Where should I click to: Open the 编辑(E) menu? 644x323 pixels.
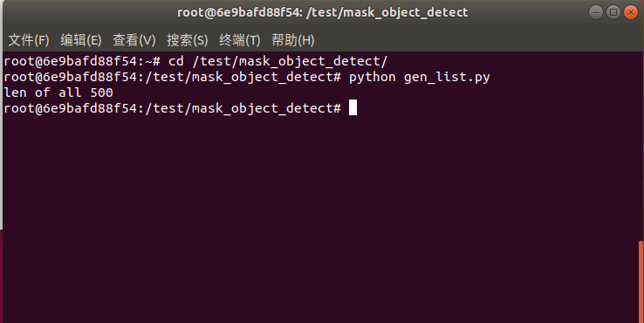pyautogui.click(x=81, y=40)
